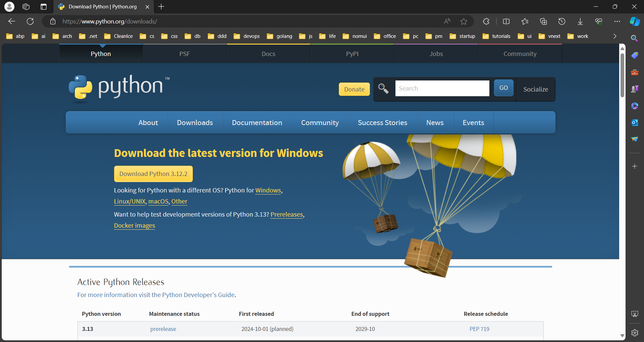Open the Prereleases link

click(287, 215)
